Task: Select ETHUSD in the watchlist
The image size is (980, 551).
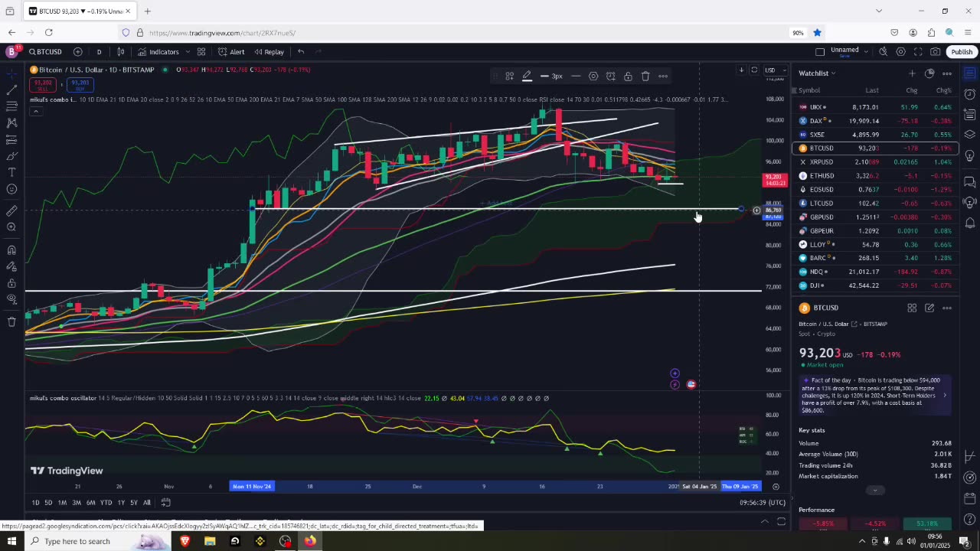Action: pos(875,176)
